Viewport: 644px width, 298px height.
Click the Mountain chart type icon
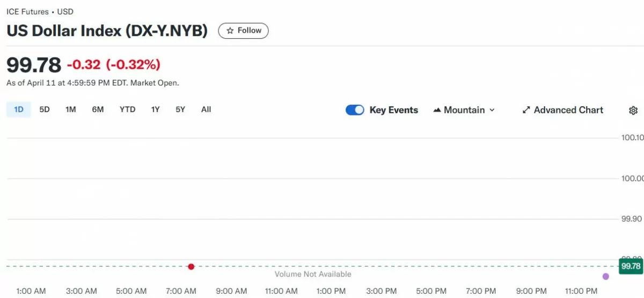437,110
